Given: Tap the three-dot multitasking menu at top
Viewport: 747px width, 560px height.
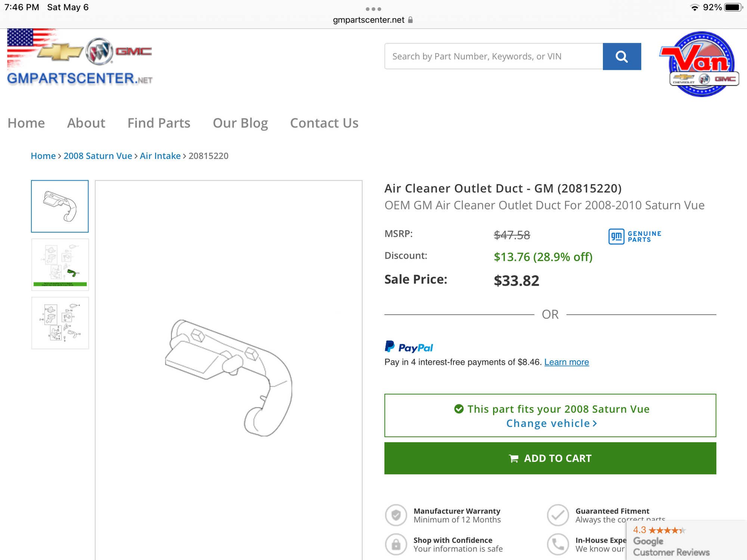Looking at the screenshot, I should (x=373, y=9).
